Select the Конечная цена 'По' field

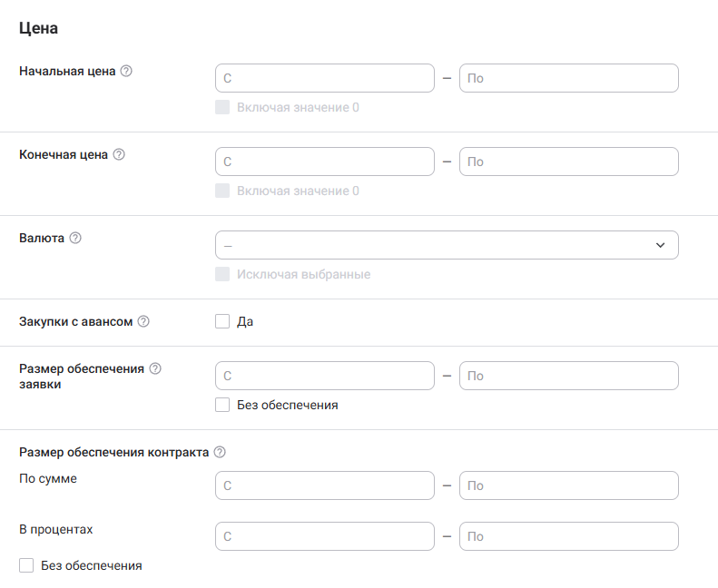coord(569,162)
